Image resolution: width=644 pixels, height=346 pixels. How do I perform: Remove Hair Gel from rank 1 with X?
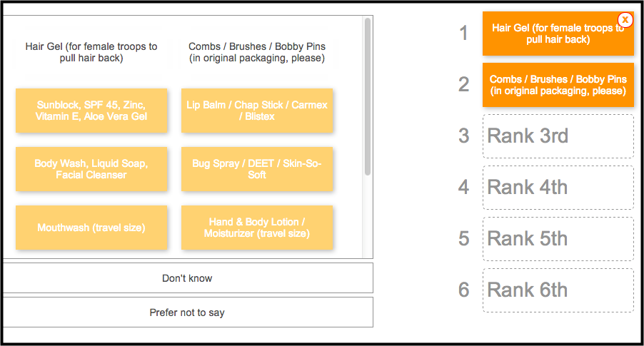coord(625,19)
